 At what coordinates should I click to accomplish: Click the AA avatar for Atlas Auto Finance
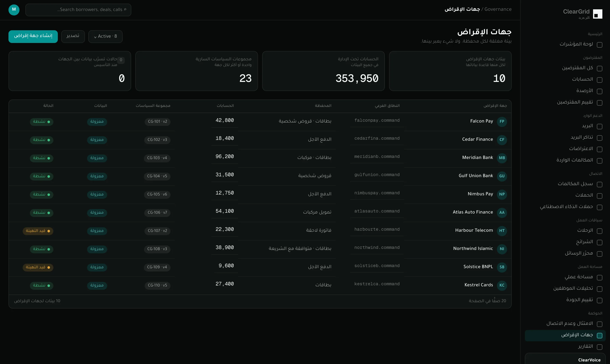502,212
